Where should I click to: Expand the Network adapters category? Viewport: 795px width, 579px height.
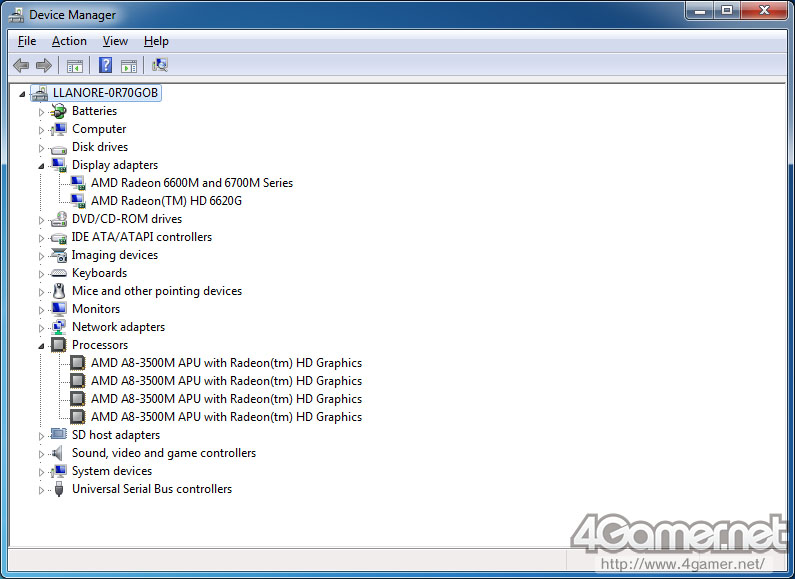click(x=42, y=327)
